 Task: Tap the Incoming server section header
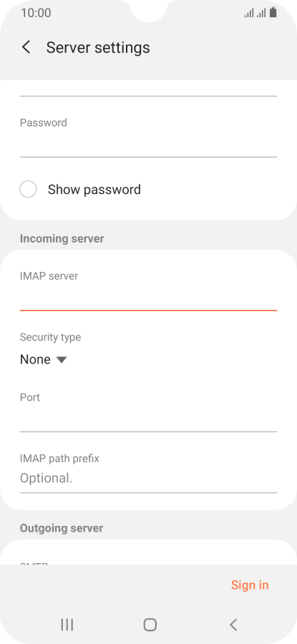[x=62, y=238]
